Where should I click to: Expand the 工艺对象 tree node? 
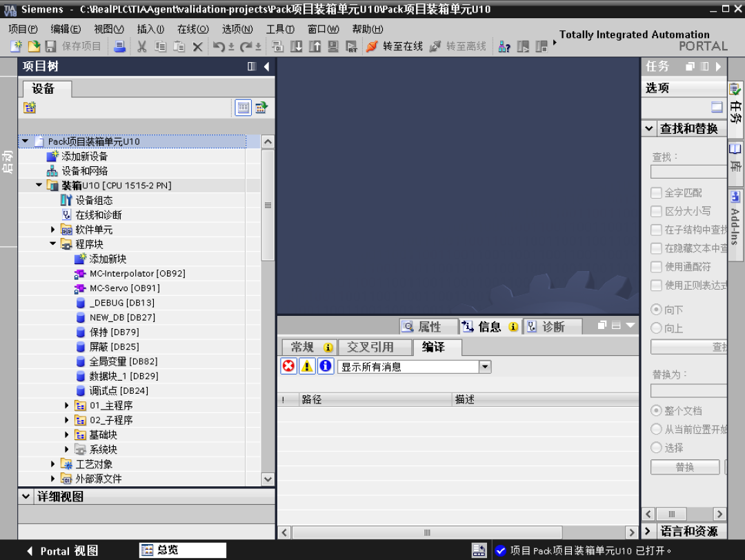[52, 464]
